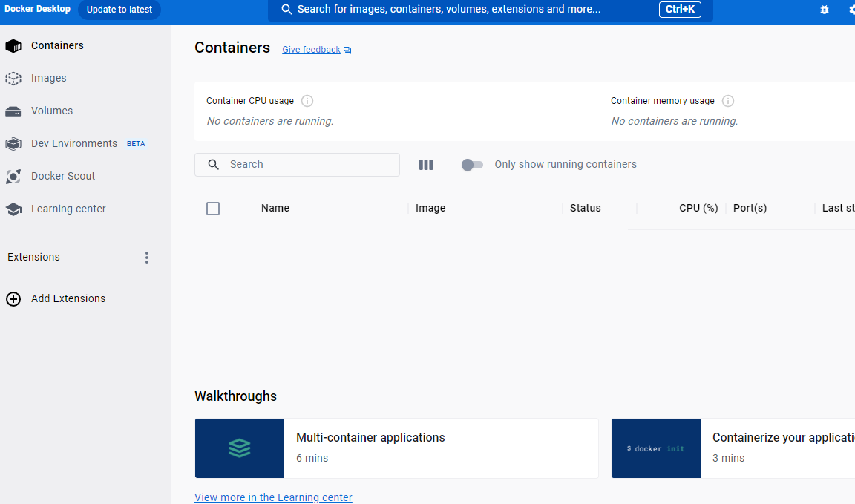Follow View more in the Learning center link
This screenshot has height=504, width=855.
[273, 497]
